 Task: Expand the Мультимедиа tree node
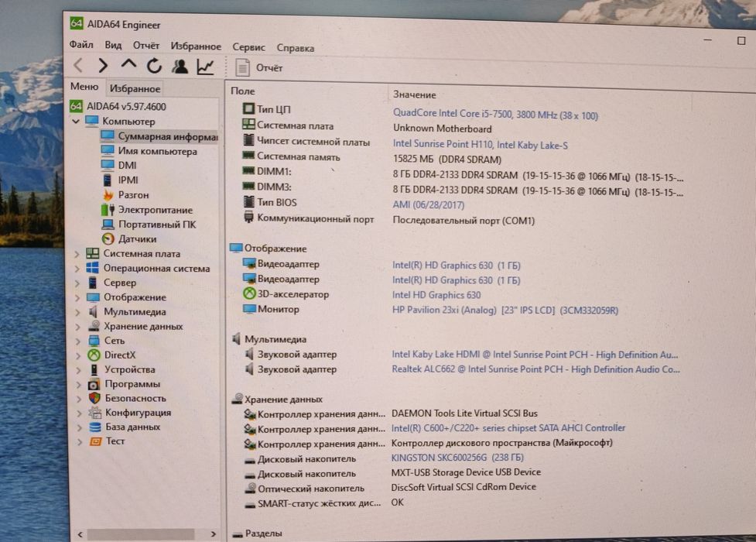[x=77, y=312]
